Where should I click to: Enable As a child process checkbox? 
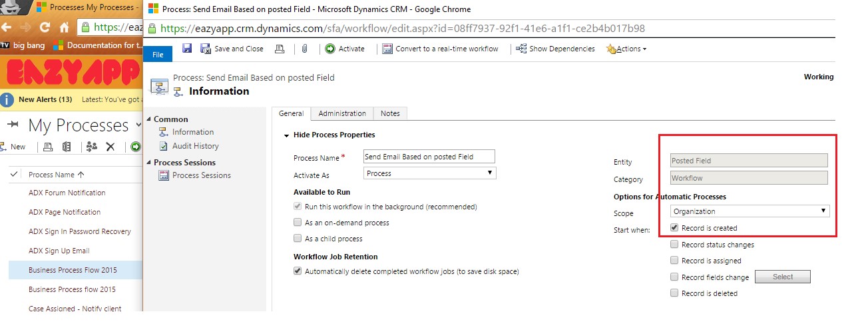[x=298, y=239]
